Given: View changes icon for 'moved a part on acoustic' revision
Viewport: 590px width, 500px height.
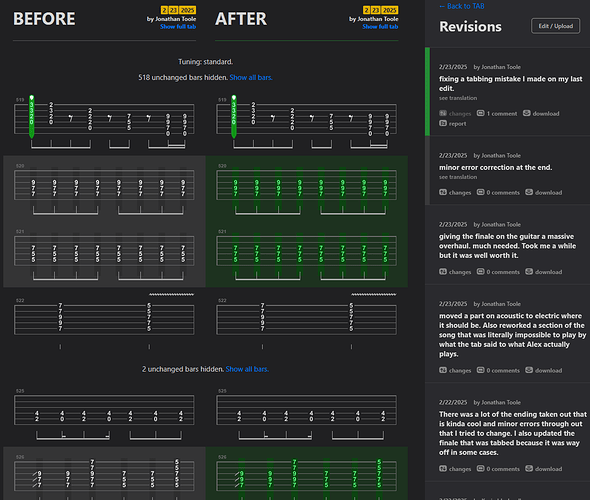Looking at the screenshot, I should click(443, 370).
